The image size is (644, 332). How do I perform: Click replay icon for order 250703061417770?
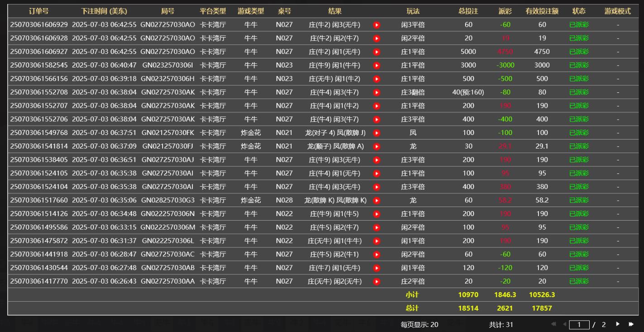click(376, 282)
